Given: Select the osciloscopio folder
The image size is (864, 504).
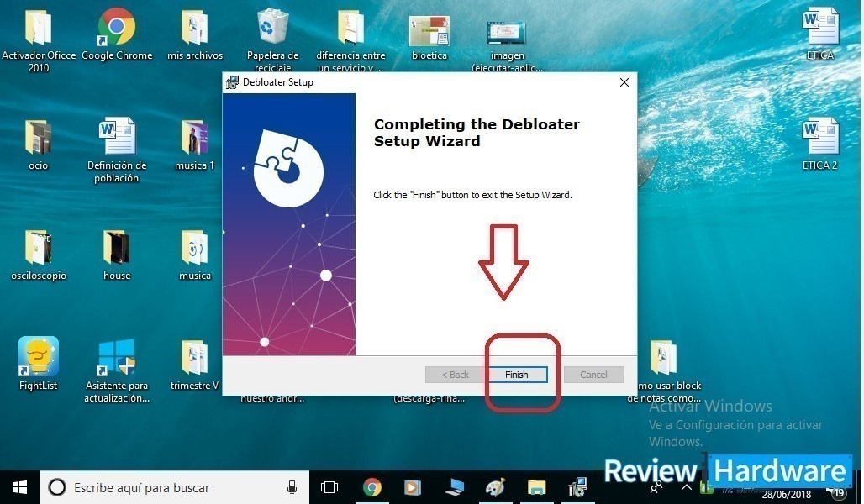Looking at the screenshot, I should point(39,255).
